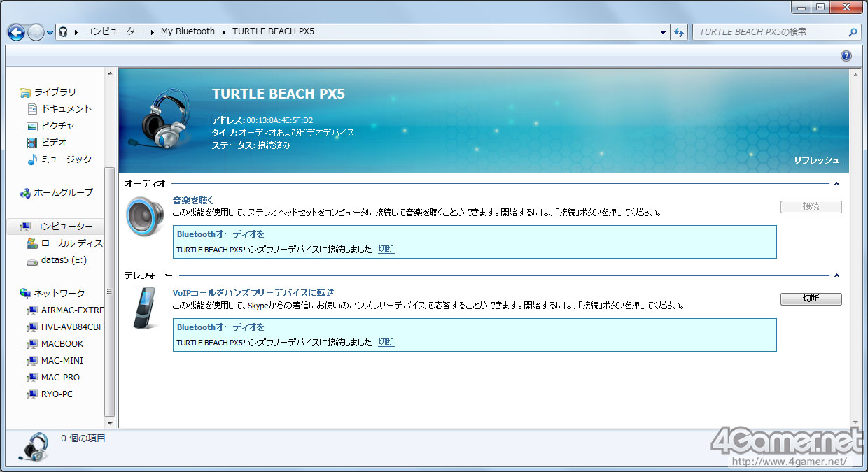Click the Forward navigation arrow

tap(36, 32)
